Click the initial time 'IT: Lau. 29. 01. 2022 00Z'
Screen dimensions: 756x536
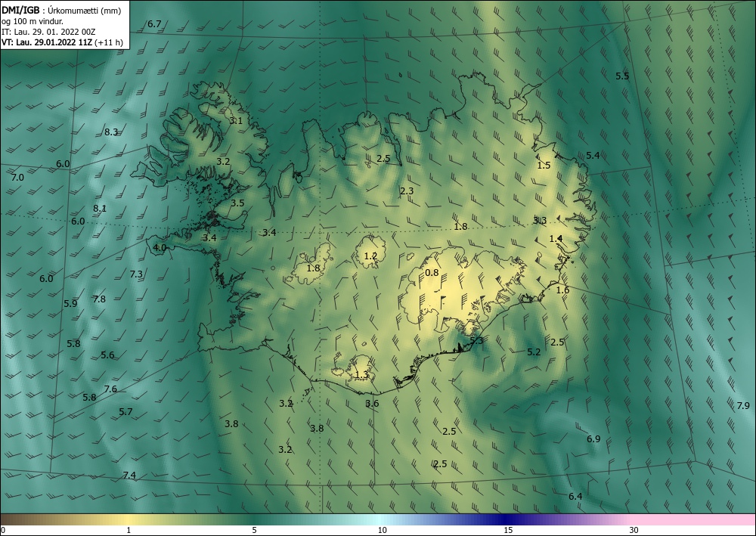[x=48, y=32]
